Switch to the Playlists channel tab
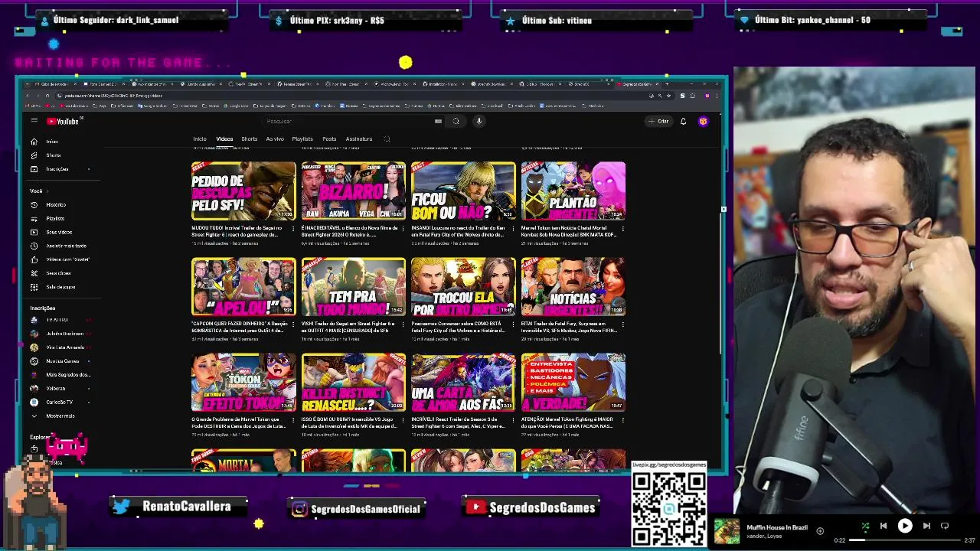Viewport: 980px width, 551px height. coord(302,139)
